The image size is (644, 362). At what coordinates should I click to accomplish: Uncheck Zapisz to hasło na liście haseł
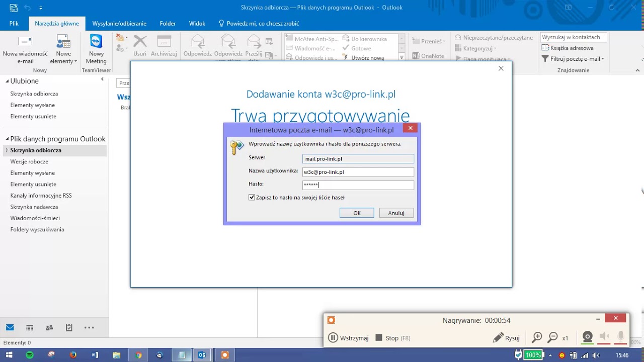click(252, 198)
